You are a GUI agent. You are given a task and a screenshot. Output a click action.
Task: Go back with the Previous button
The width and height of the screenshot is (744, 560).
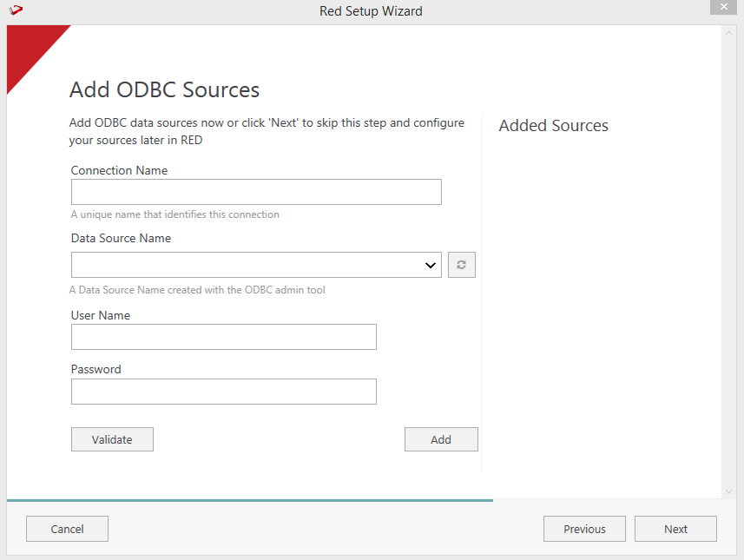584,529
